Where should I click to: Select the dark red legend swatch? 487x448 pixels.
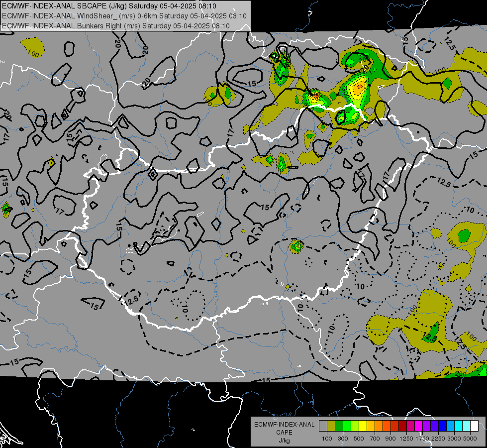pos(403,426)
